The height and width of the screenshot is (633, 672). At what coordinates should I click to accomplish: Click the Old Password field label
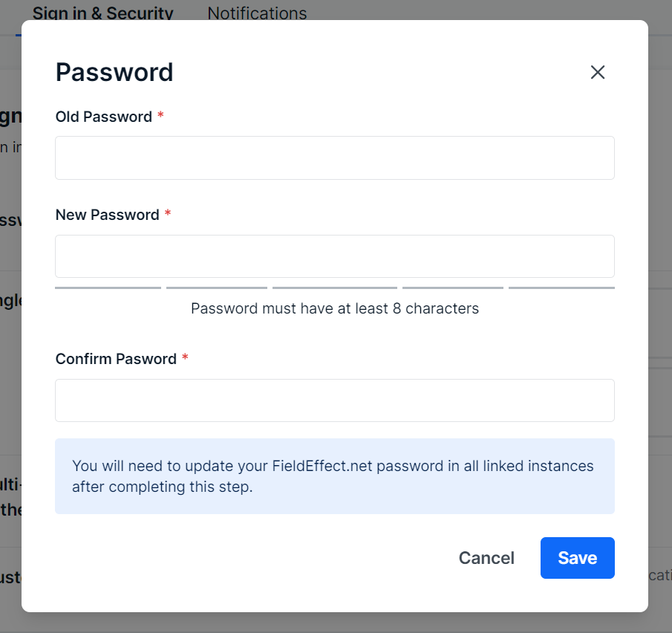104,117
